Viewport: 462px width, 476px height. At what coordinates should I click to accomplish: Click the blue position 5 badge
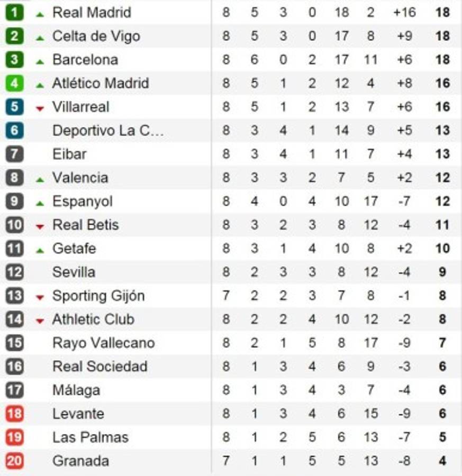pos(14,107)
